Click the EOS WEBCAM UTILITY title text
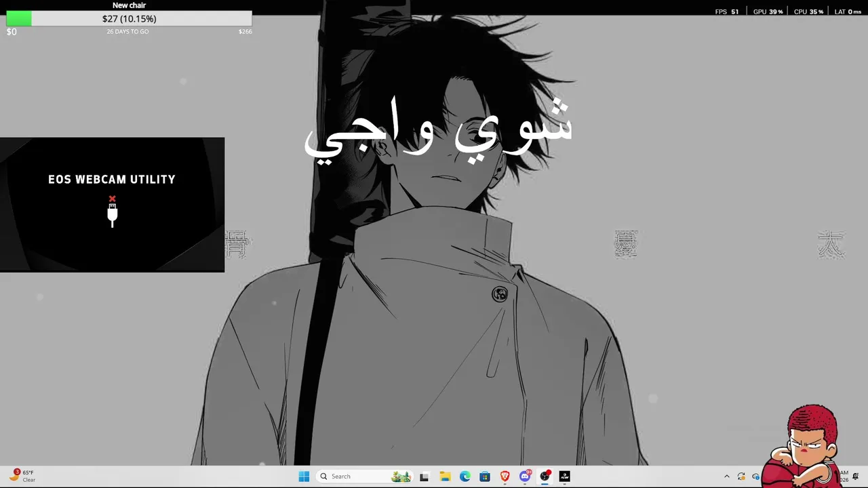The width and height of the screenshot is (868, 488). (112, 180)
